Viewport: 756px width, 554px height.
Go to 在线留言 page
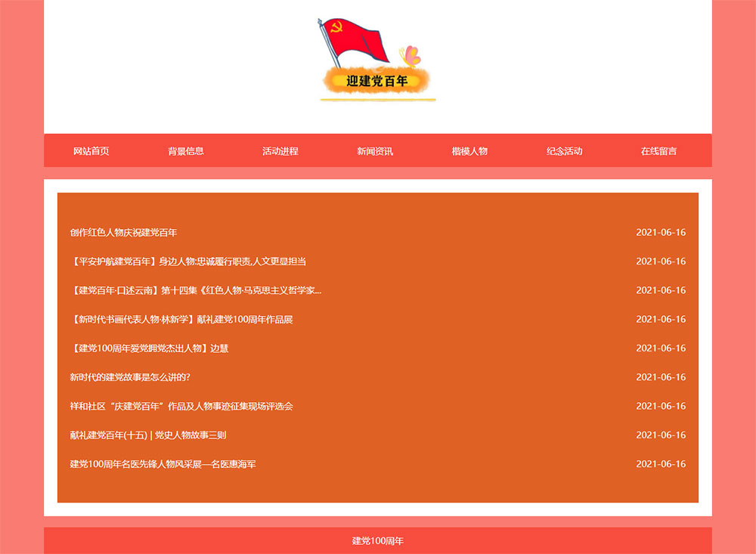tap(658, 151)
